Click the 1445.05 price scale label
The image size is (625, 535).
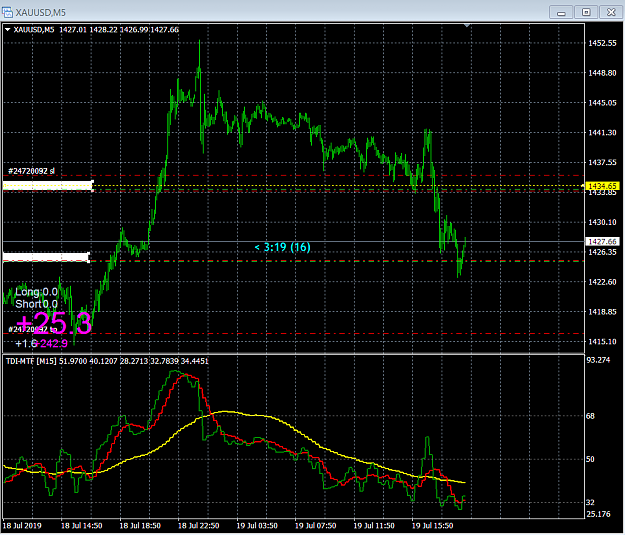[x=602, y=103]
